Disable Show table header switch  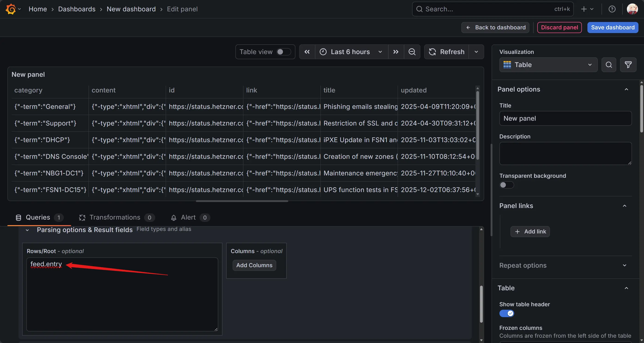tap(506, 313)
